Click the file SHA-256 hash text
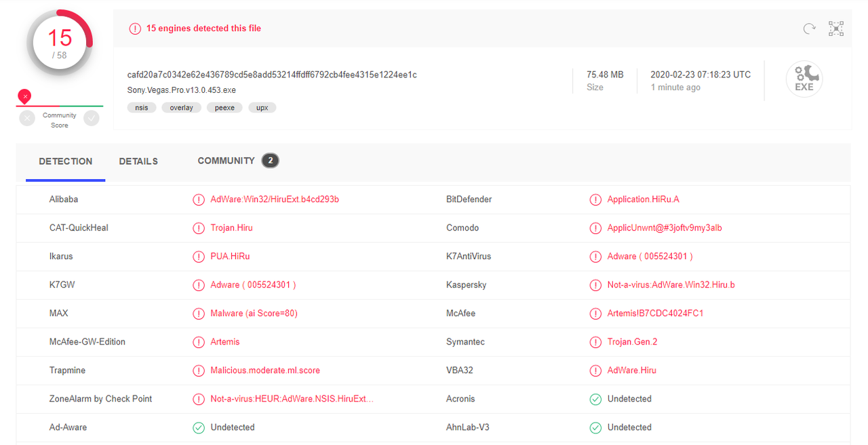Viewport: 868px width, 445px height. 272,75
